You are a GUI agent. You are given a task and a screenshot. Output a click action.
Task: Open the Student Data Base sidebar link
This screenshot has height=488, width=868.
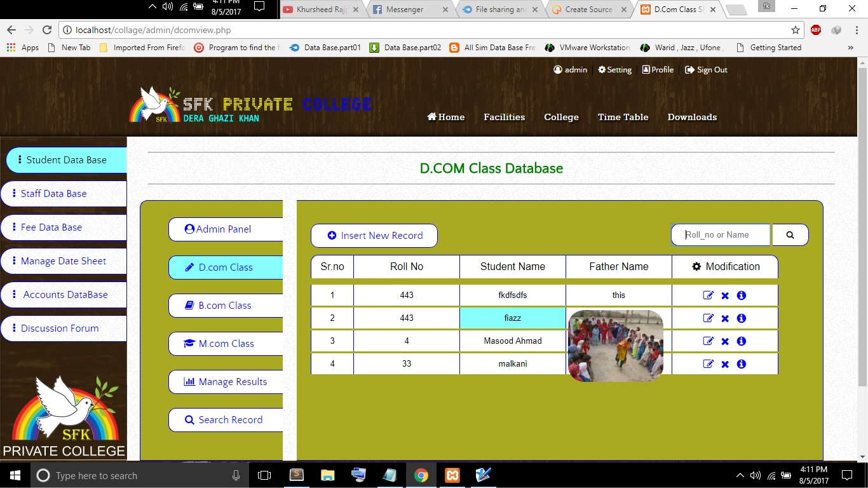66,159
